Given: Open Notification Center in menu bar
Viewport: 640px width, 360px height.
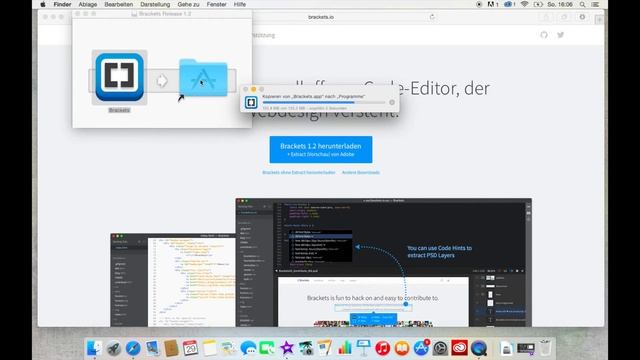Looking at the screenshot, I should [596, 4].
